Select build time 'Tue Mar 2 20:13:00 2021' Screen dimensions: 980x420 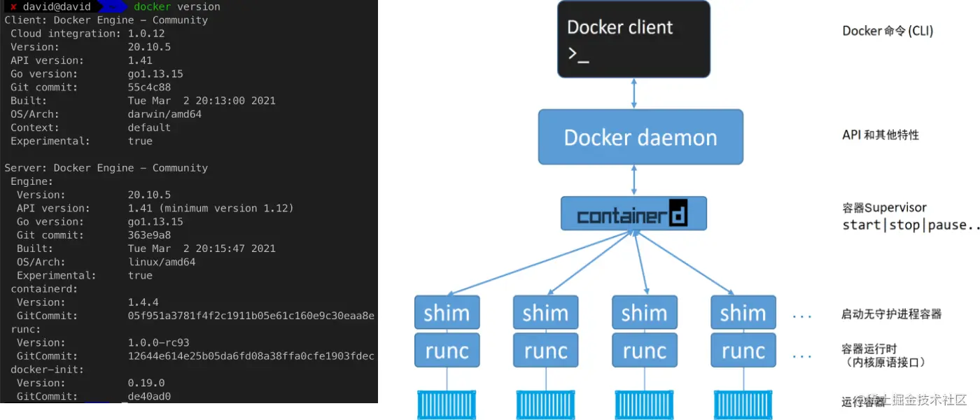pos(202,101)
